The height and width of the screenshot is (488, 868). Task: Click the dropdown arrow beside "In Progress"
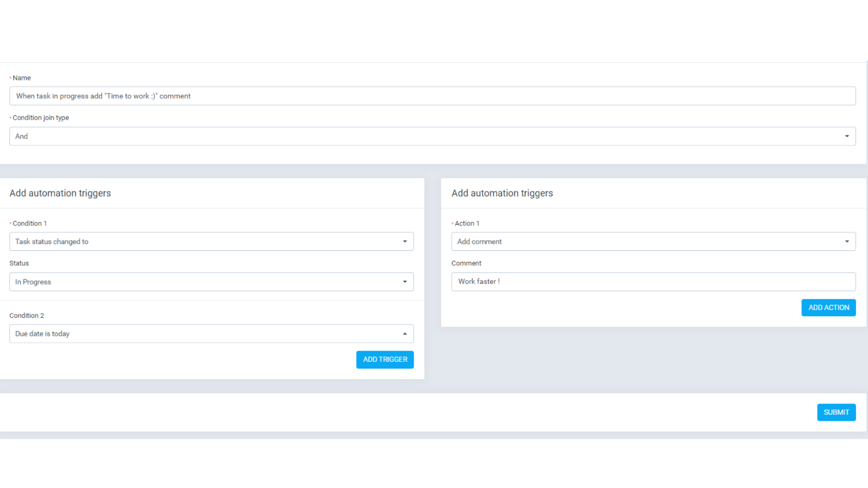[405, 282]
